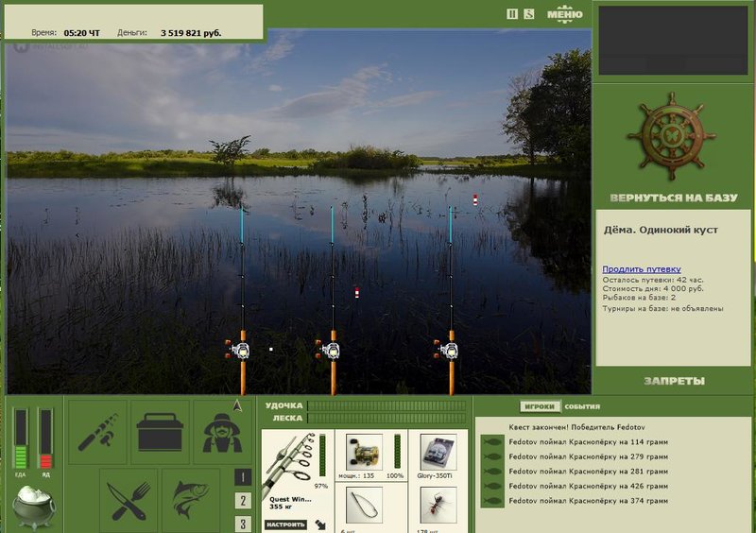Click Рыбаков на базе: 2 text
The width and height of the screenshot is (756, 533).
(x=639, y=298)
